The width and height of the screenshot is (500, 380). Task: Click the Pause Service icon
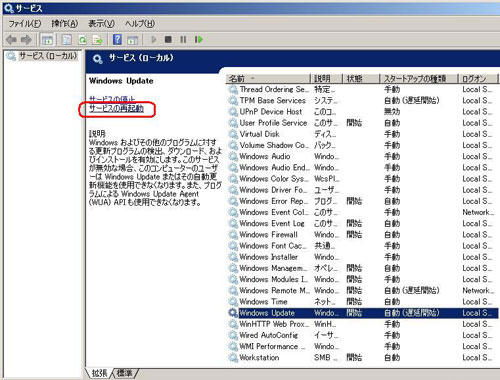[183, 40]
